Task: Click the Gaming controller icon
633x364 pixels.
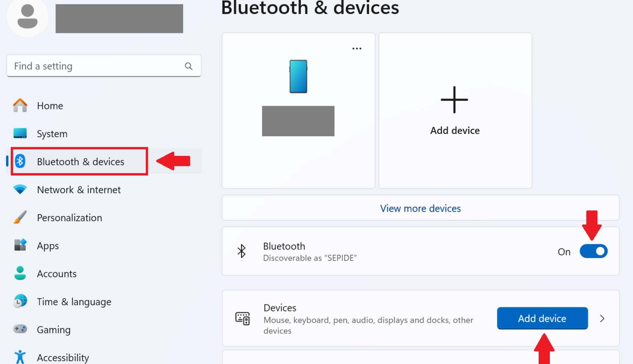Action: pos(20,329)
